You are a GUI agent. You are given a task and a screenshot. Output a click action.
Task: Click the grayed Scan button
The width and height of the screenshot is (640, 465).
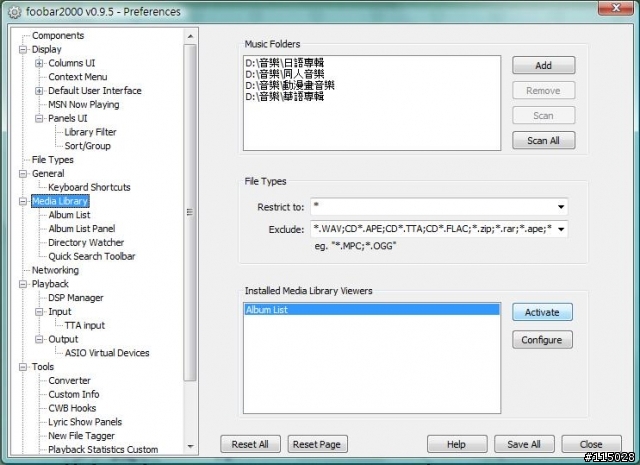tap(544, 116)
